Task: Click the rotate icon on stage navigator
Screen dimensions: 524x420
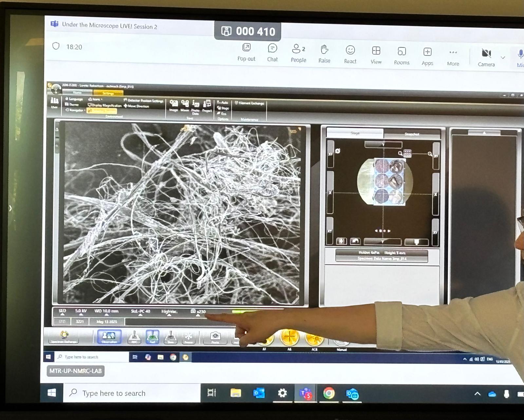Action: pos(338,151)
